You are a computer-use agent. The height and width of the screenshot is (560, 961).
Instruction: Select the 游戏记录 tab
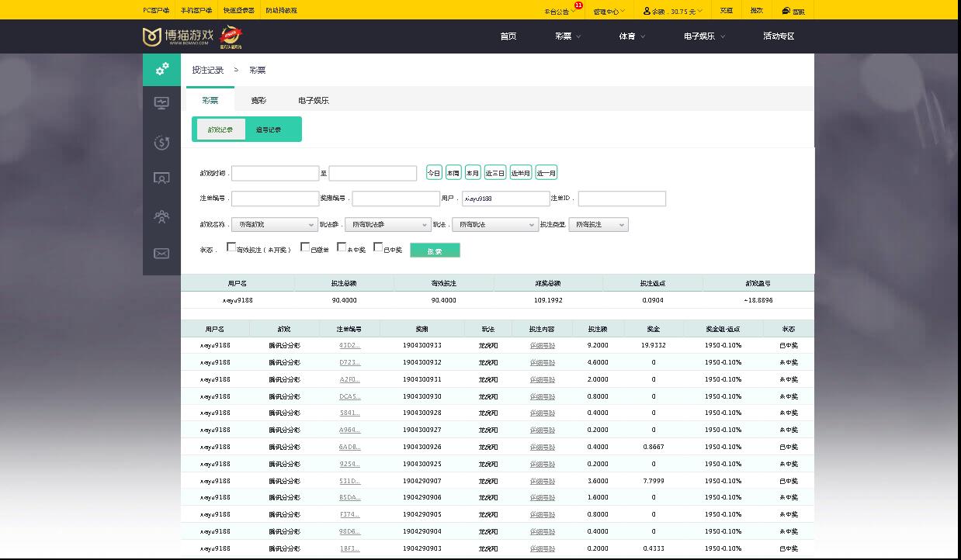coord(220,130)
